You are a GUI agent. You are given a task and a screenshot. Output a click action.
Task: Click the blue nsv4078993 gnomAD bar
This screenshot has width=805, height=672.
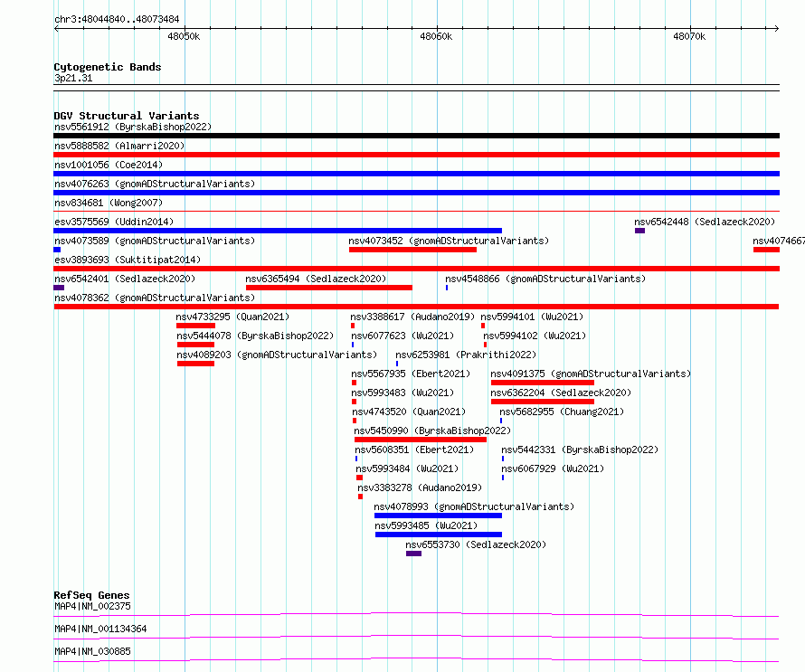438,516
